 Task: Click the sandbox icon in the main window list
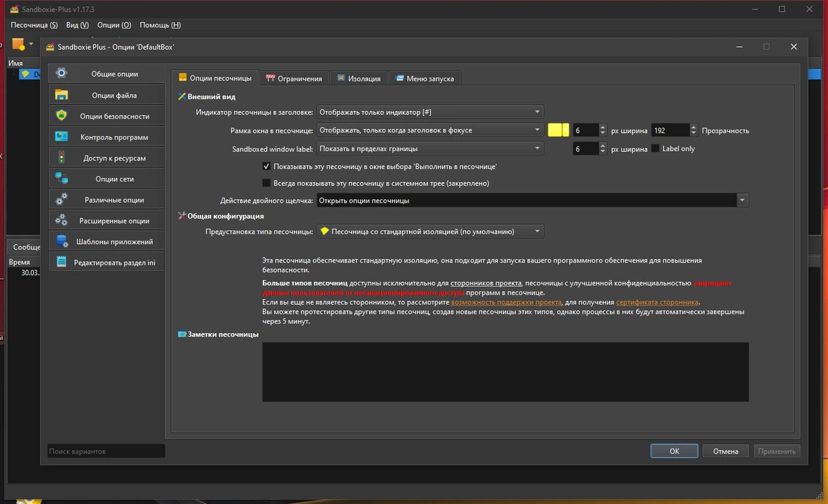pyautogui.click(x=26, y=74)
